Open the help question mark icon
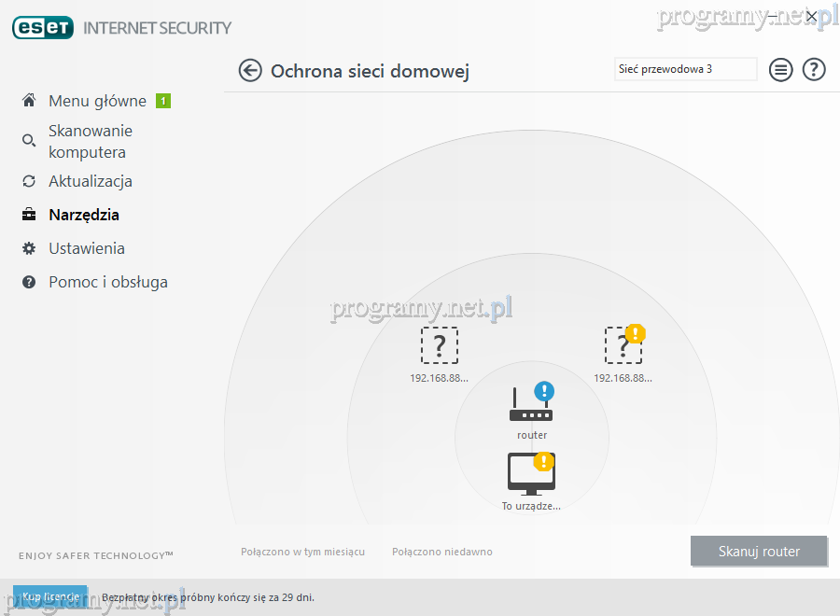840x616 pixels. click(814, 70)
